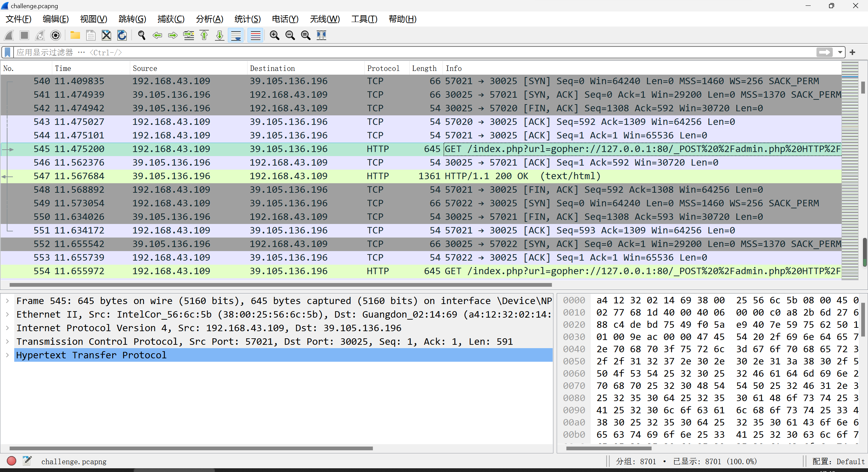Apply display filter arrow button
Screen dimensions: 868x472
click(x=824, y=52)
